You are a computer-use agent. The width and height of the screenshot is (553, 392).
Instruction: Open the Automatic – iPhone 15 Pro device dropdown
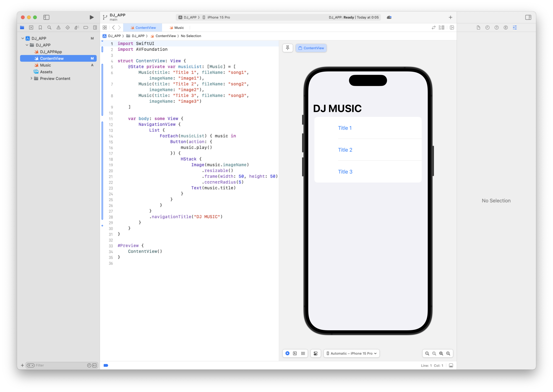(x=351, y=353)
